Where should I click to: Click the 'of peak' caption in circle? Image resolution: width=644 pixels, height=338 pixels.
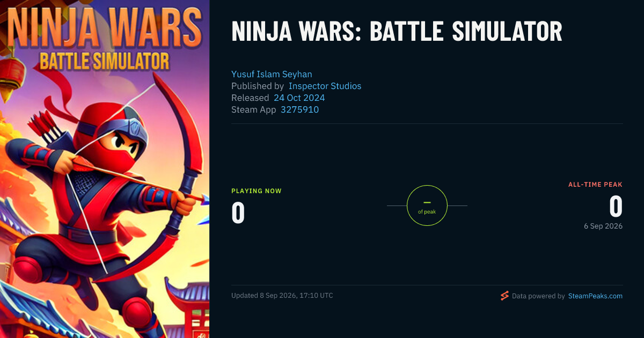click(x=427, y=212)
